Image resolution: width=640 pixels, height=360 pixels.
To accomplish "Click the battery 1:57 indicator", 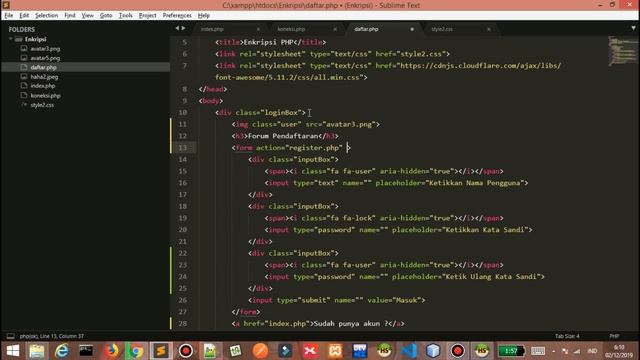I will click(511, 351).
